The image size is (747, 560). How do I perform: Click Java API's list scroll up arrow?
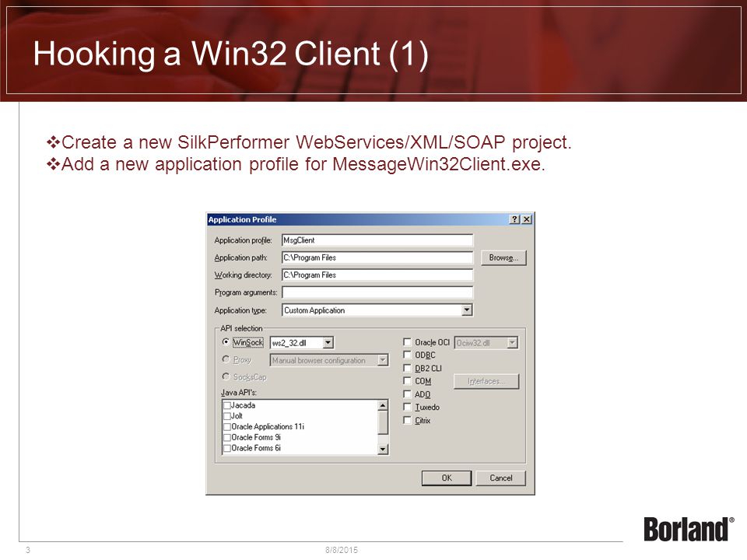pos(383,405)
